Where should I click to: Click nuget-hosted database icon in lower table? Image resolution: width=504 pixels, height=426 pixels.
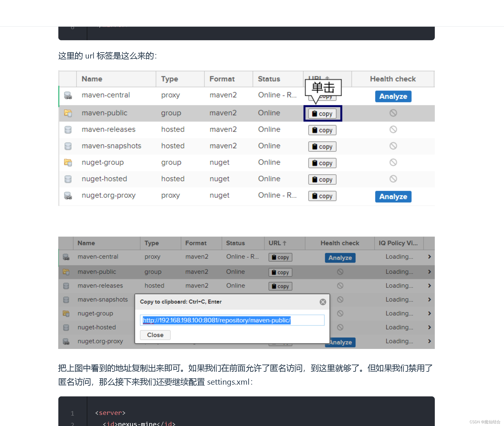pos(66,327)
